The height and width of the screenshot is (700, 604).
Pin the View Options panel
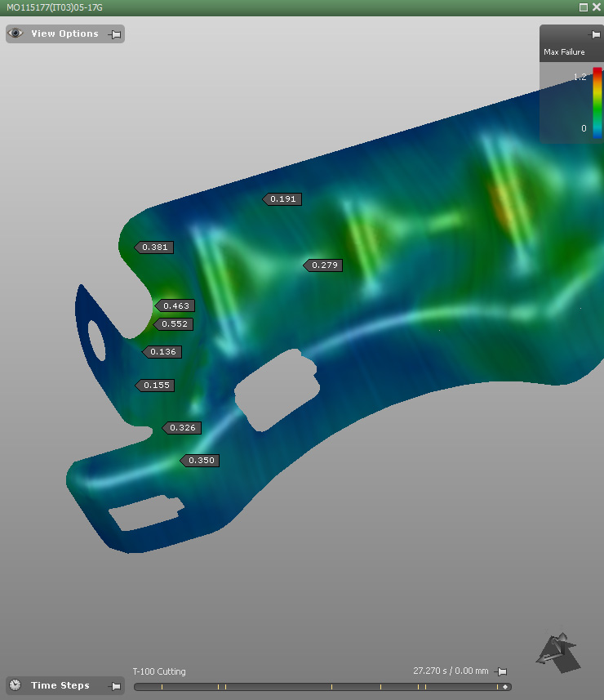(x=114, y=34)
